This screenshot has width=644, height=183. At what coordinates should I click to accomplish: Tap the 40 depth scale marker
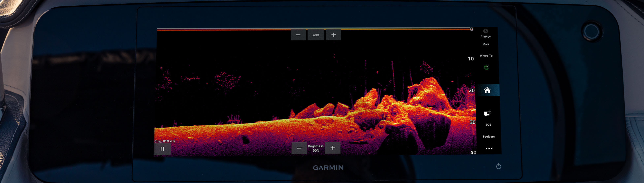click(x=473, y=153)
